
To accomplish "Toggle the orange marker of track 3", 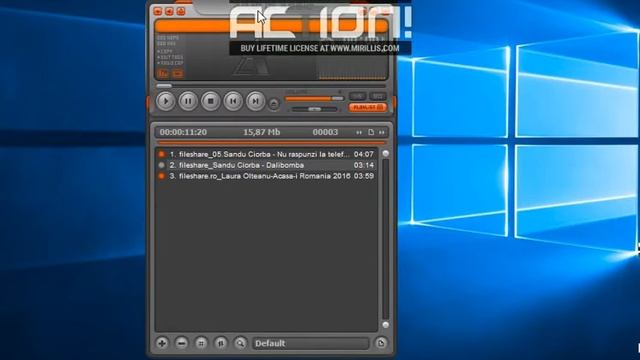I will (162, 176).
